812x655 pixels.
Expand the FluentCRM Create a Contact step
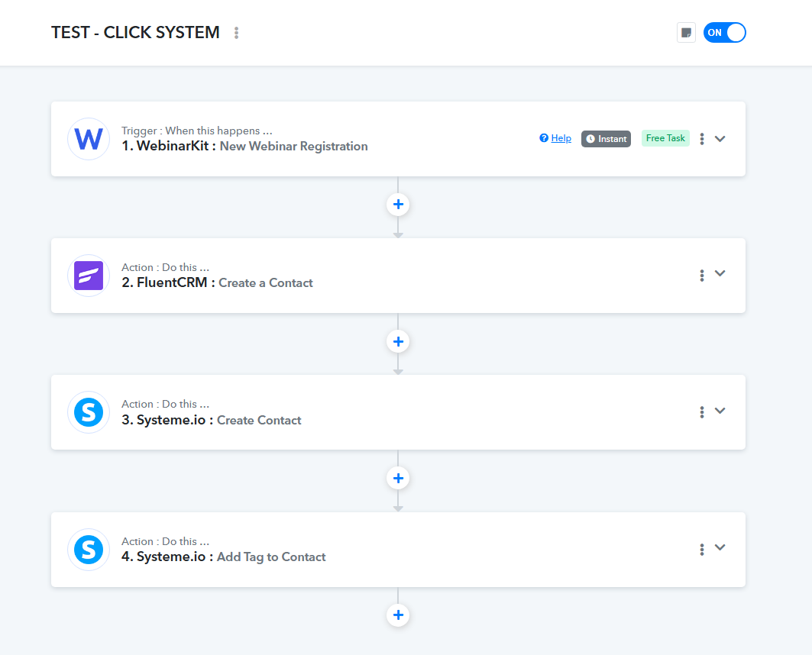click(720, 273)
